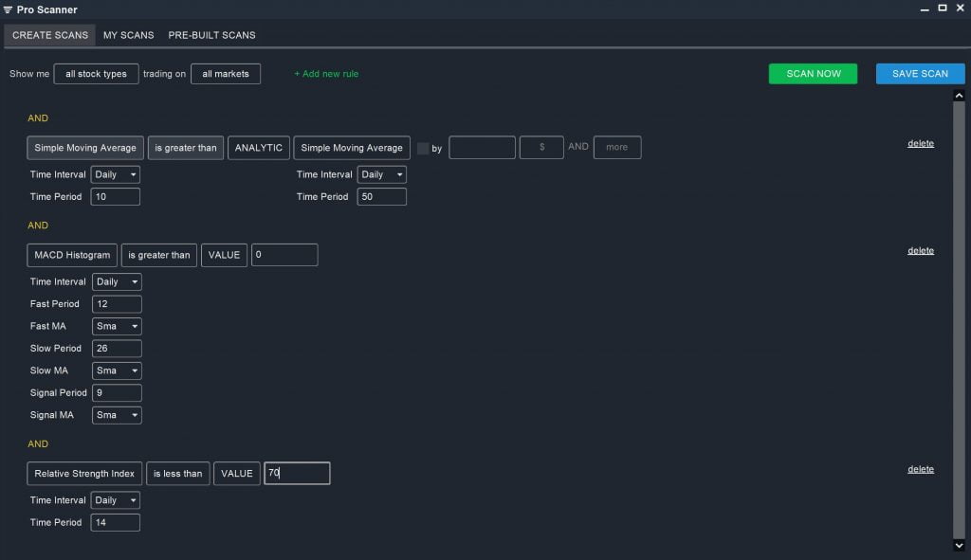Switch to the PRE-BUILT SCANS tab
Screen dimensions: 971x560
211,35
